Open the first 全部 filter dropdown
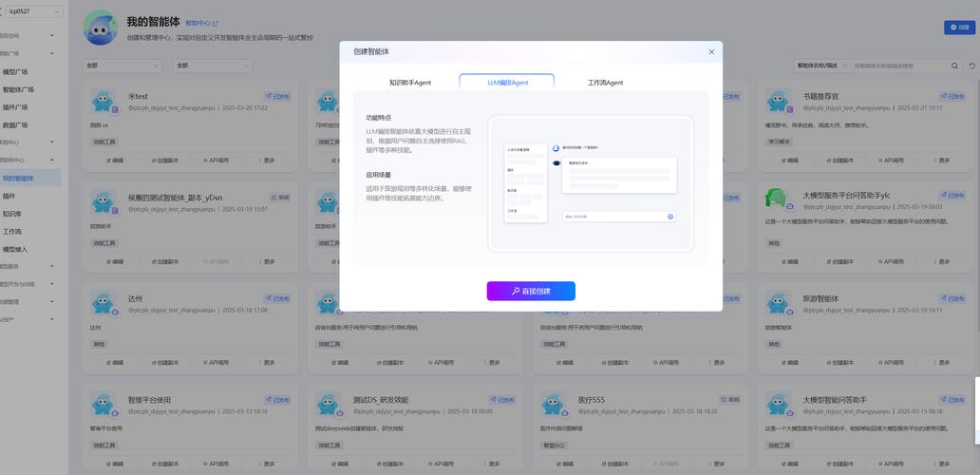Image resolution: width=980 pixels, height=475 pixels. [122, 66]
